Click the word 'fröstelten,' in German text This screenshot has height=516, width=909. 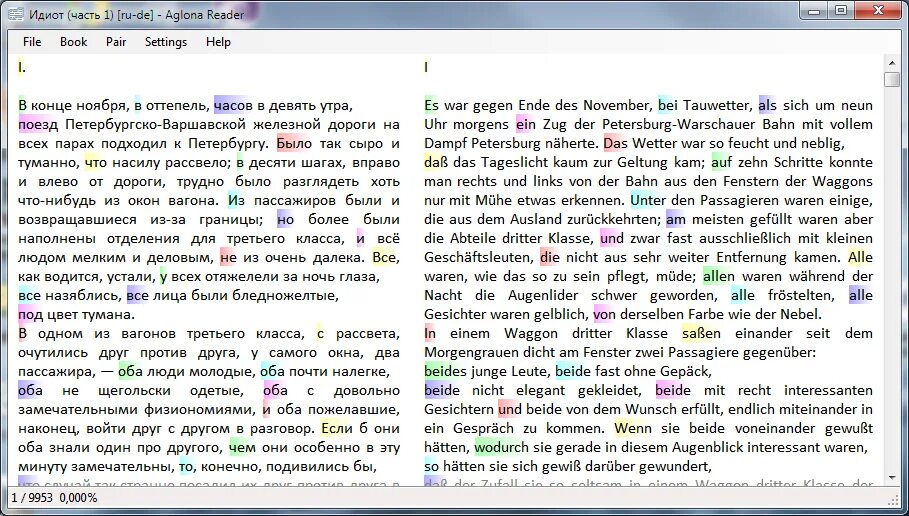pos(800,296)
